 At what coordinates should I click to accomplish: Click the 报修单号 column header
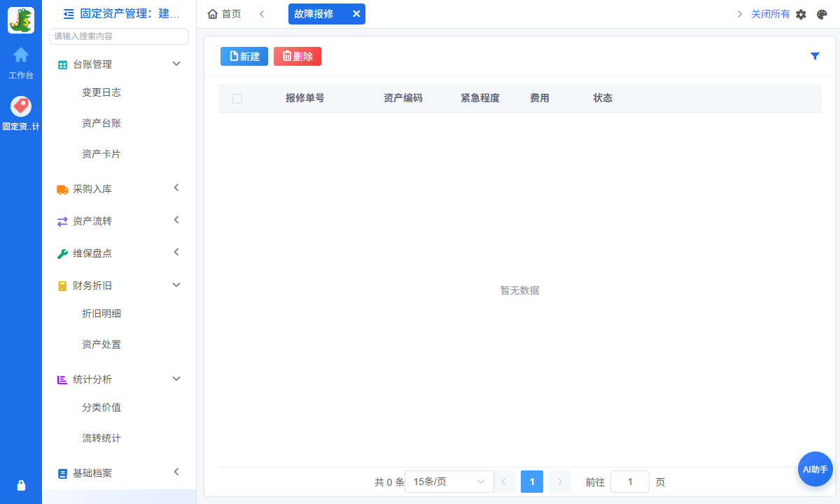(x=305, y=98)
